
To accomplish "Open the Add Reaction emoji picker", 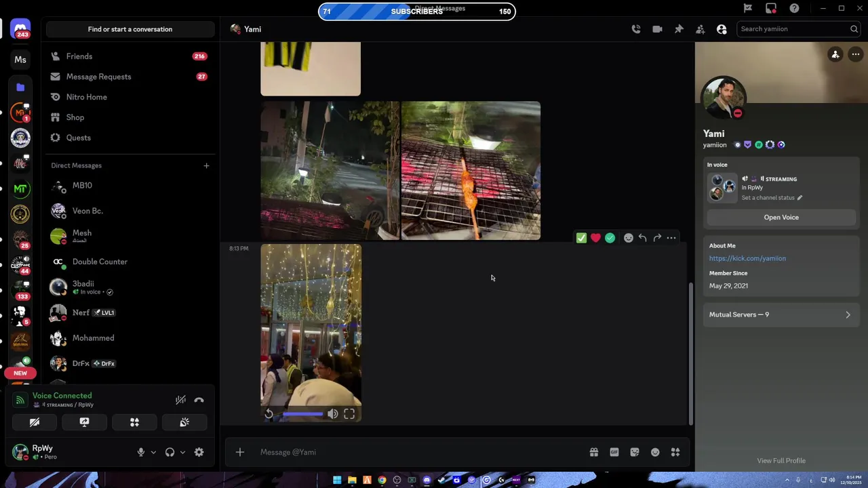I will [629, 238].
